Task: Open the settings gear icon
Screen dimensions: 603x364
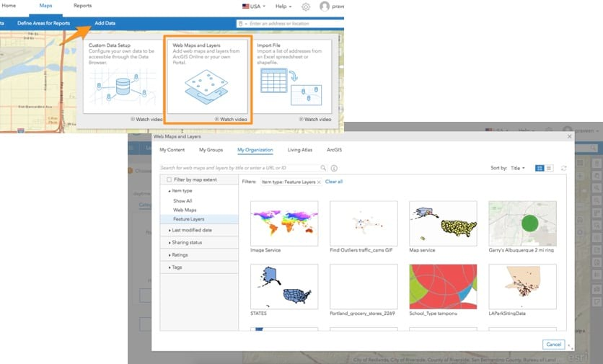Action: [306, 6]
